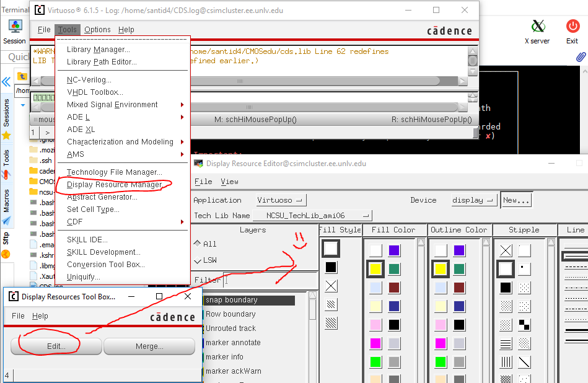The image size is (588, 383).
Task: Select the diagonal line stipple pattern
Action: point(524,362)
